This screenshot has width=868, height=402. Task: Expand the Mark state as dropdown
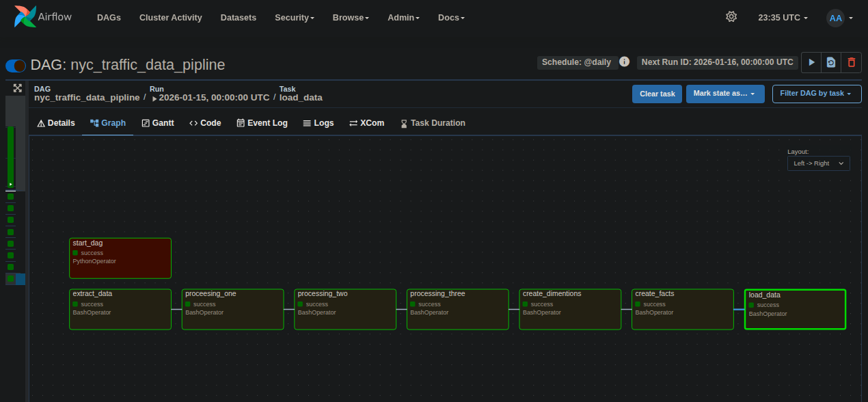tap(724, 94)
